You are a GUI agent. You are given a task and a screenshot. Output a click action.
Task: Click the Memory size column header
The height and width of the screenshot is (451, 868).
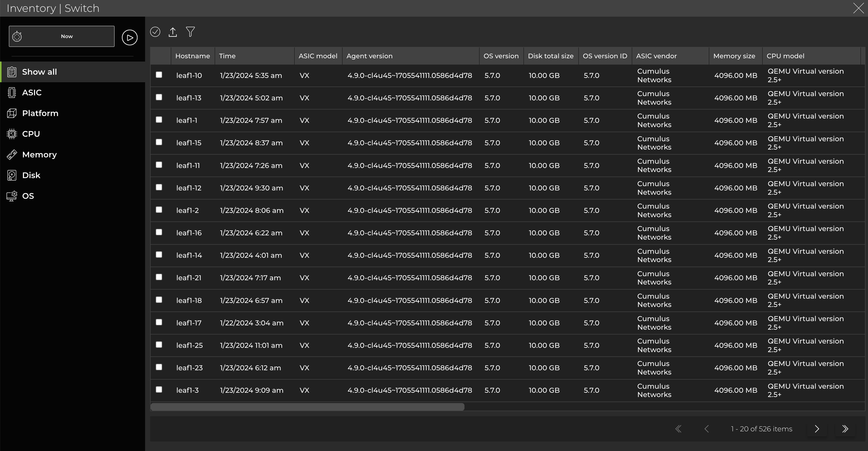click(x=734, y=56)
